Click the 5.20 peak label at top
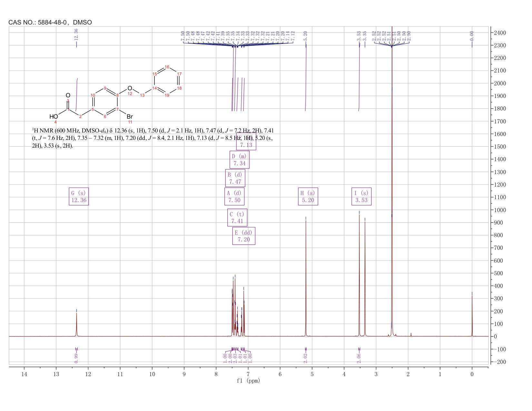 tap(306, 36)
